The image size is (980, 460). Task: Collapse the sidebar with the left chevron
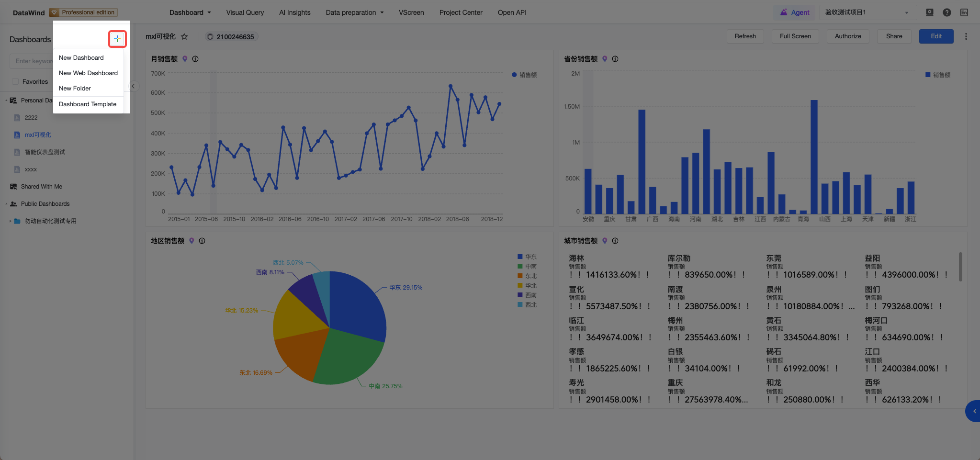pos(134,86)
